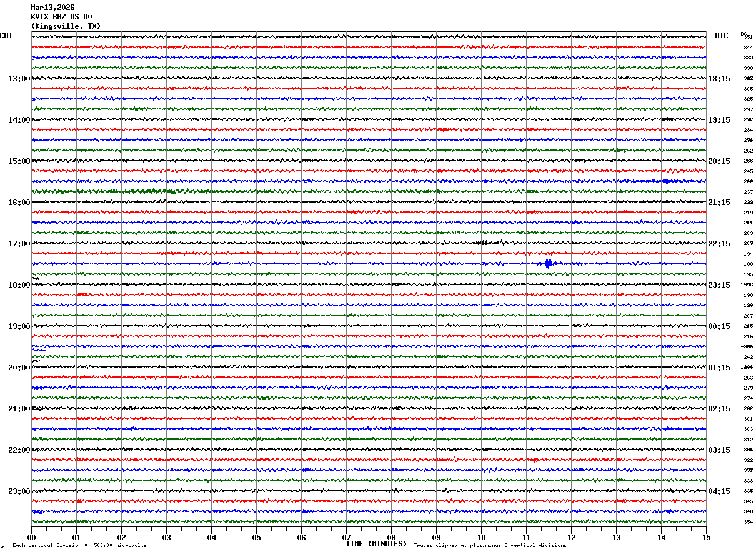Viewport: 756px width, 554px height.
Task: Click the traces clipped footnote text
Action: (x=490, y=546)
